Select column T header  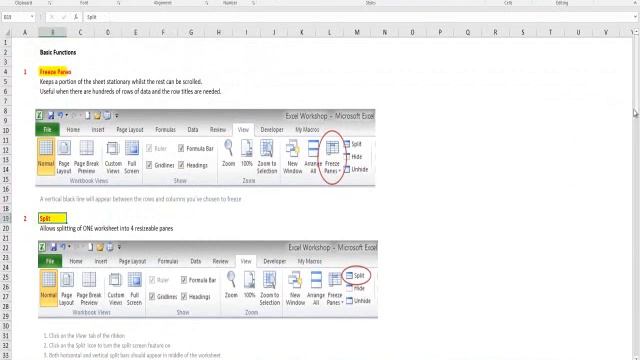tap(551, 32)
